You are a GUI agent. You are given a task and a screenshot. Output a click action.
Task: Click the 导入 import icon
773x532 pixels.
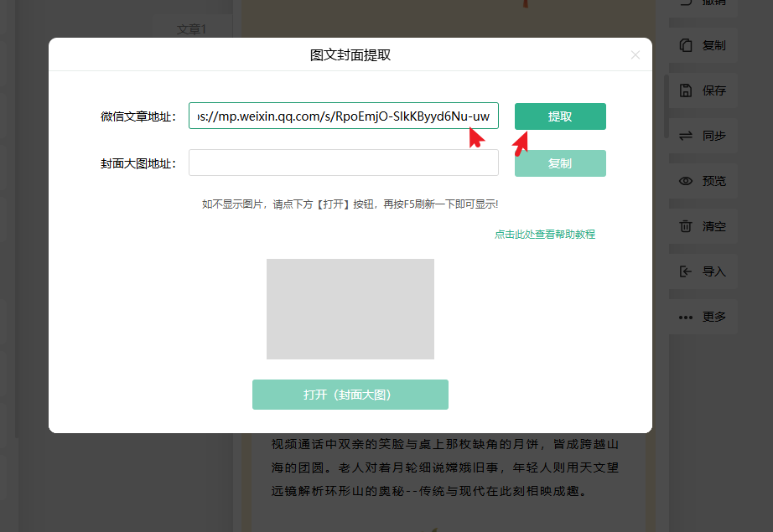click(686, 271)
